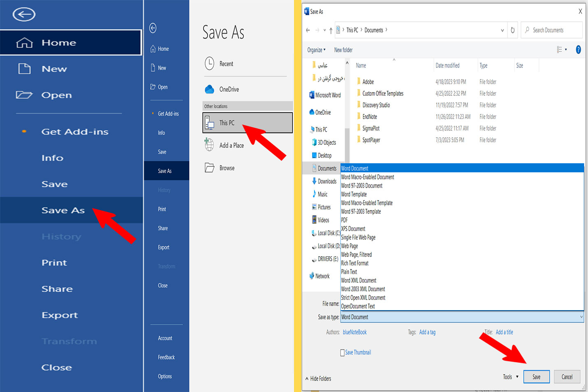The image size is (588, 392).
Task: Click the house icon in the enlarged menu
Action: (24, 42)
